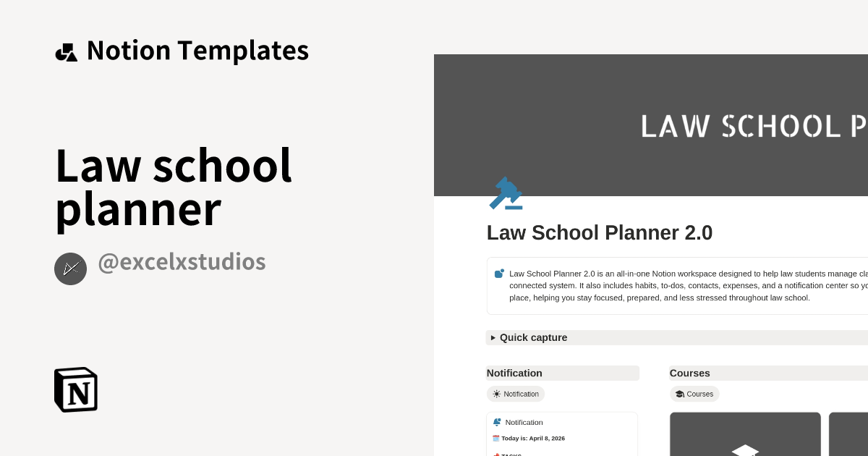The image size is (868, 456).
Task: Click the bell icon on the Notification card
Action: pyautogui.click(x=497, y=422)
